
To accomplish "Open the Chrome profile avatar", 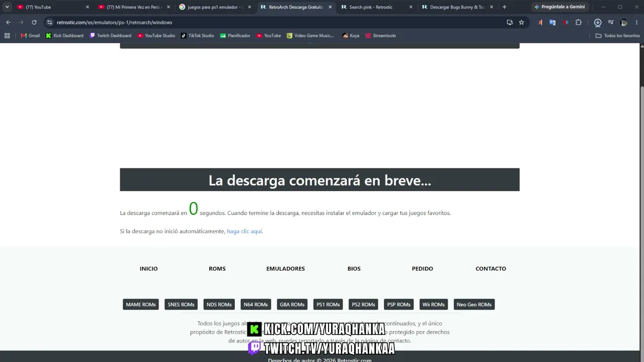I will click(624, 22).
